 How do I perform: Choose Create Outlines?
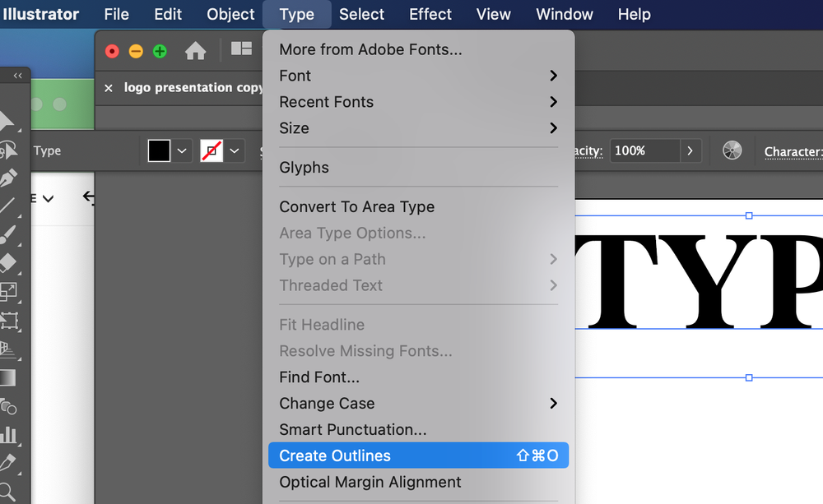point(418,455)
